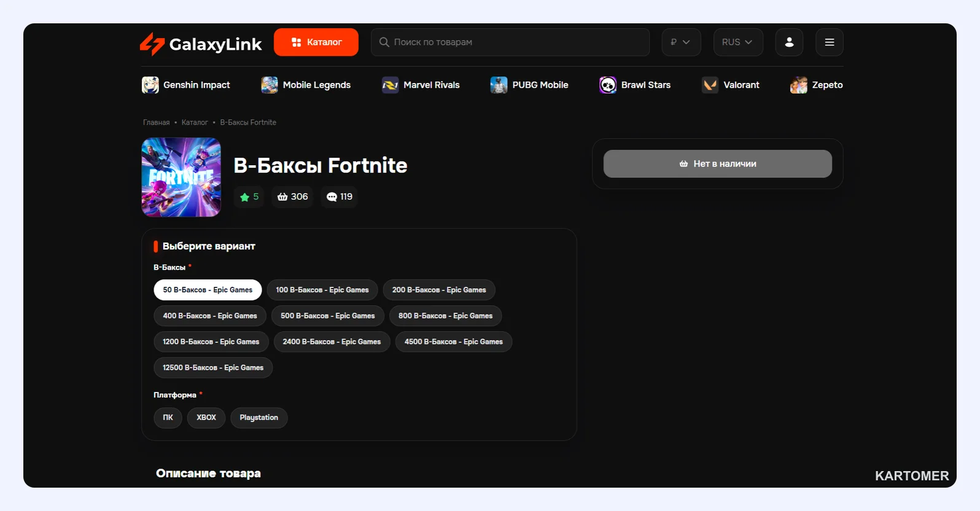The image size is (980, 511).
Task: Click the PUBG Mobile game icon
Action: click(499, 85)
